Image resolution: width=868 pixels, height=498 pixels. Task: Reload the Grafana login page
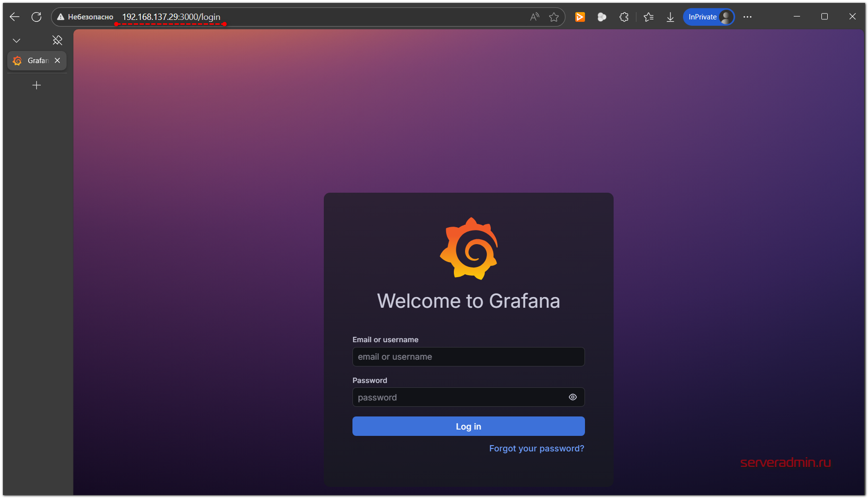(36, 17)
